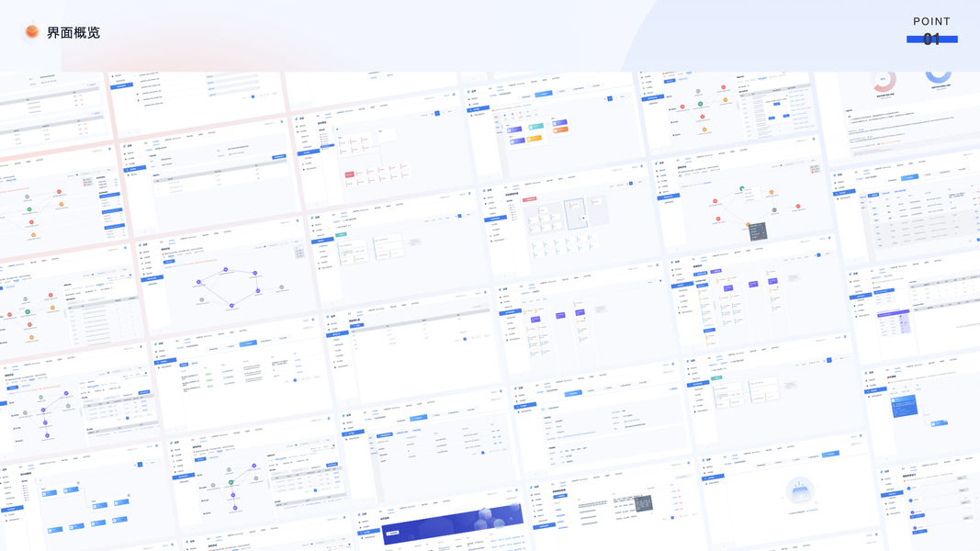Click the 01 number over the blue bar
The height and width of the screenshot is (551, 980).
(x=931, y=39)
